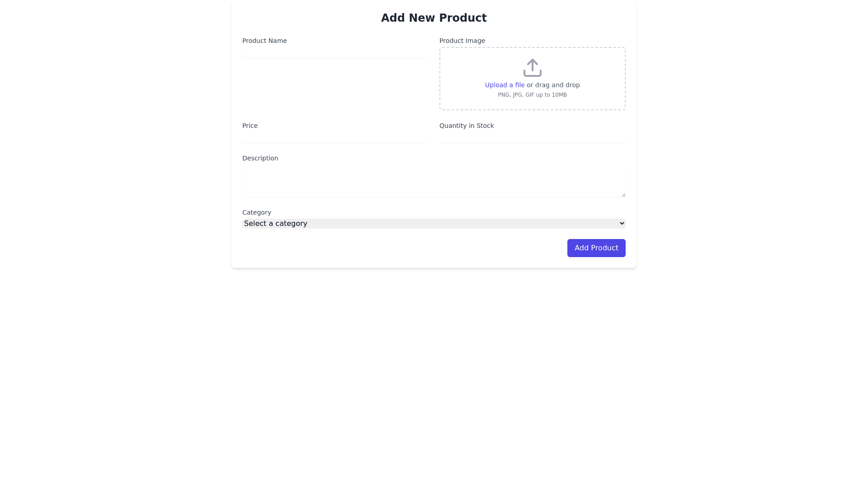Focus the Product Name input field

pyautogui.click(x=335, y=52)
